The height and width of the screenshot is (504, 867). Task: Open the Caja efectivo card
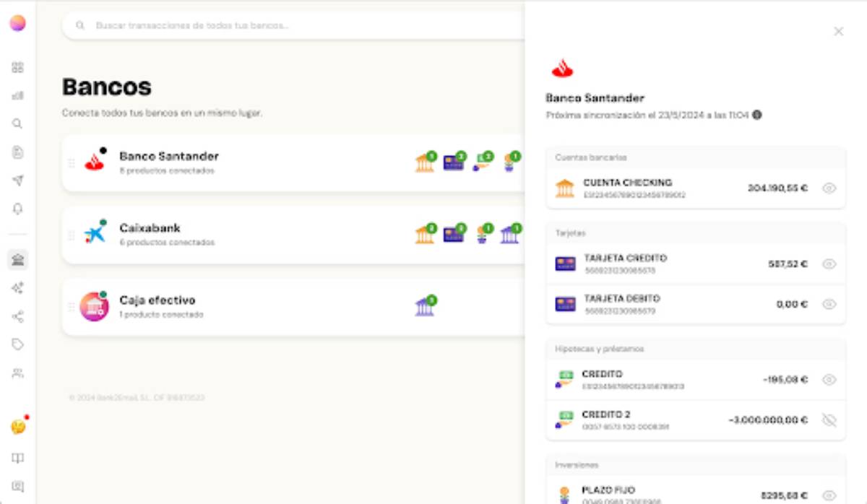click(x=293, y=307)
